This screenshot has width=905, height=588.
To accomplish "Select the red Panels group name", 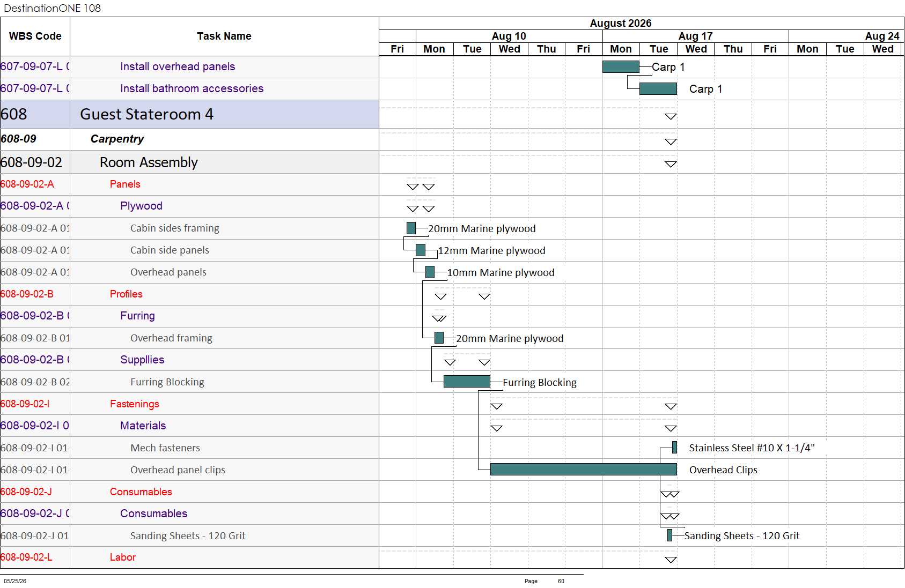I will (125, 184).
